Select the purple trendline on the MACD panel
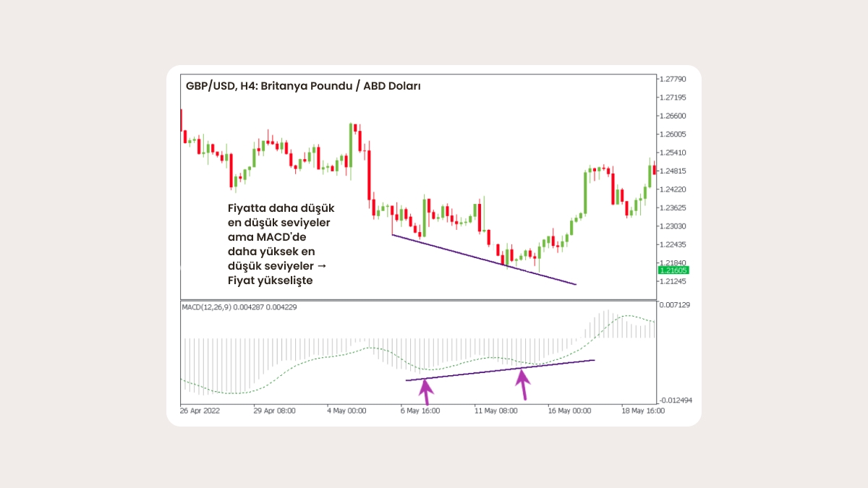Viewport: 868px width, 488px height. (499, 369)
